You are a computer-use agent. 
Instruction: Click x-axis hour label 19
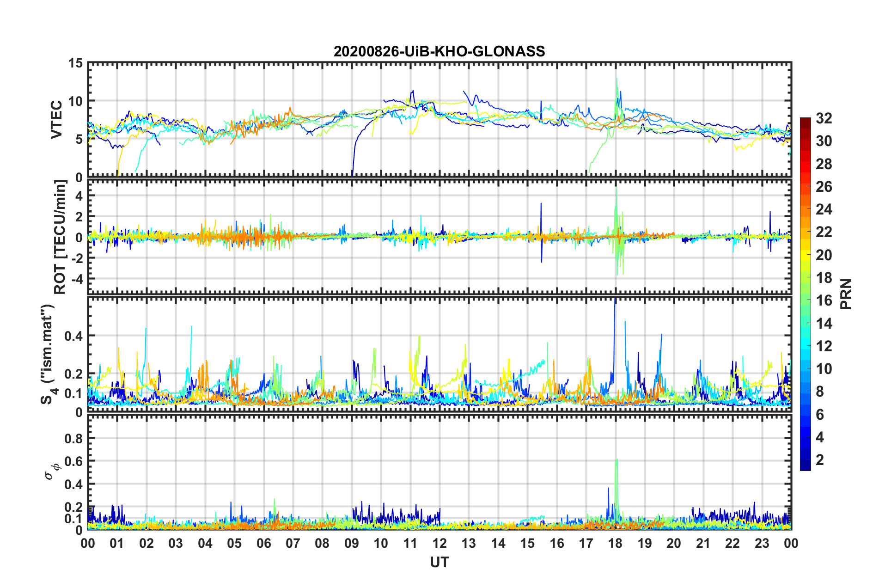(645, 543)
